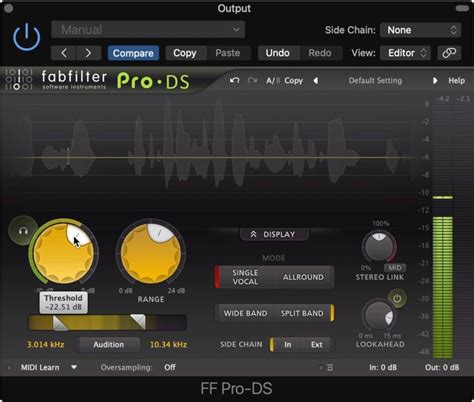Image resolution: width=474 pixels, height=402 pixels.
Task: Click the Undo button in header
Action: tap(278, 53)
